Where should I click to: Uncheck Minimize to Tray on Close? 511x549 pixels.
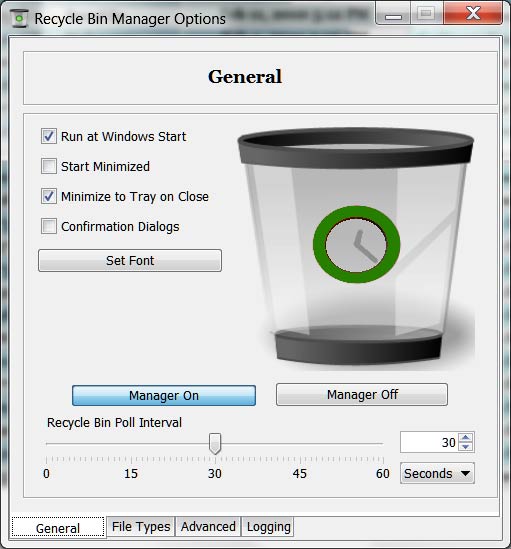49,196
